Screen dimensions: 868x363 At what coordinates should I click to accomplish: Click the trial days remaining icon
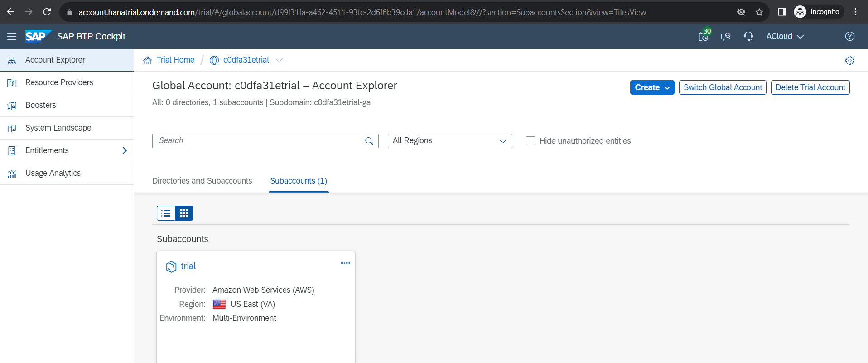coord(704,36)
